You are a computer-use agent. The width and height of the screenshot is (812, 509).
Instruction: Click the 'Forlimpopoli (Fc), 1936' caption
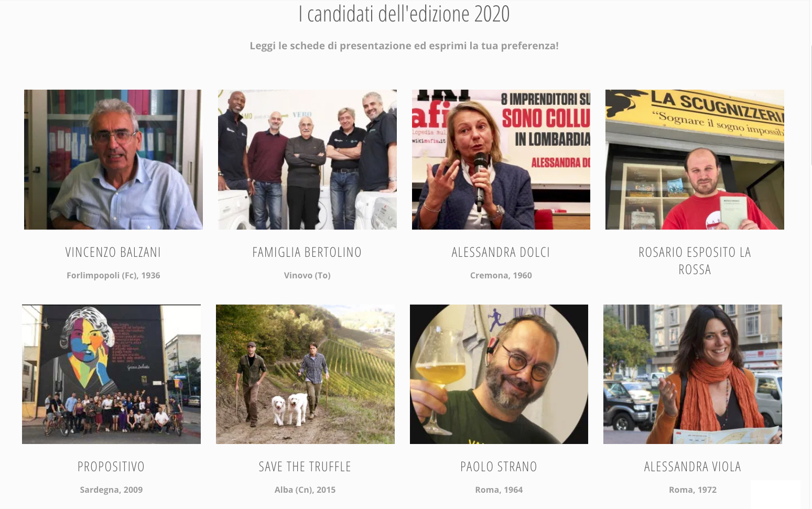pyautogui.click(x=113, y=275)
